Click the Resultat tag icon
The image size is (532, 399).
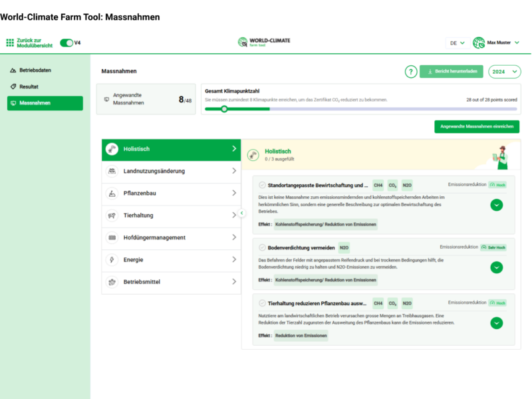click(13, 86)
